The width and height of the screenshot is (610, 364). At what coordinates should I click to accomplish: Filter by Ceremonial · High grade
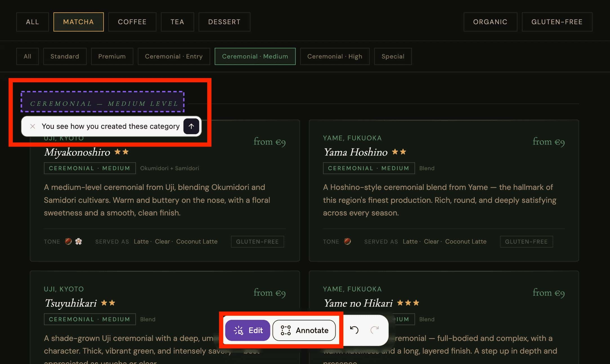pyautogui.click(x=335, y=56)
